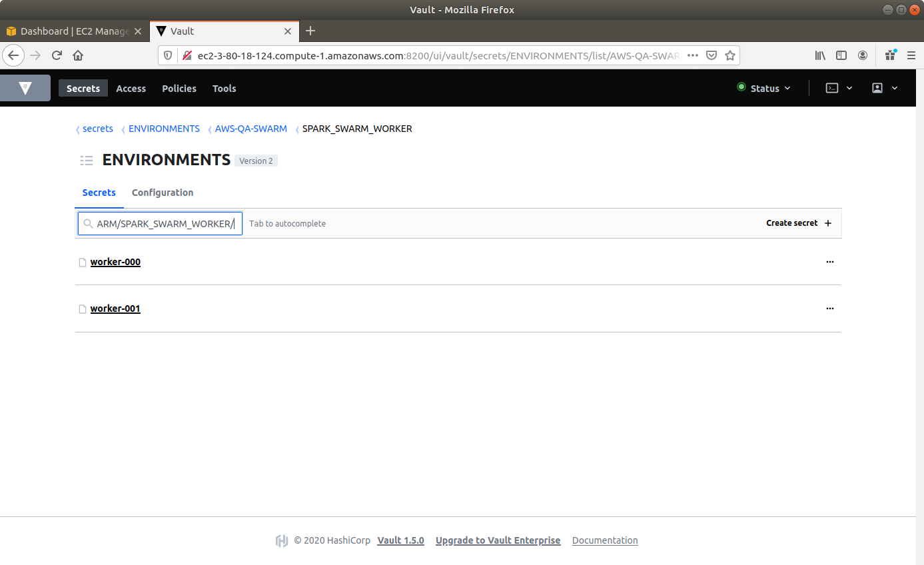Switch to the Configuration tab

point(163,193)
